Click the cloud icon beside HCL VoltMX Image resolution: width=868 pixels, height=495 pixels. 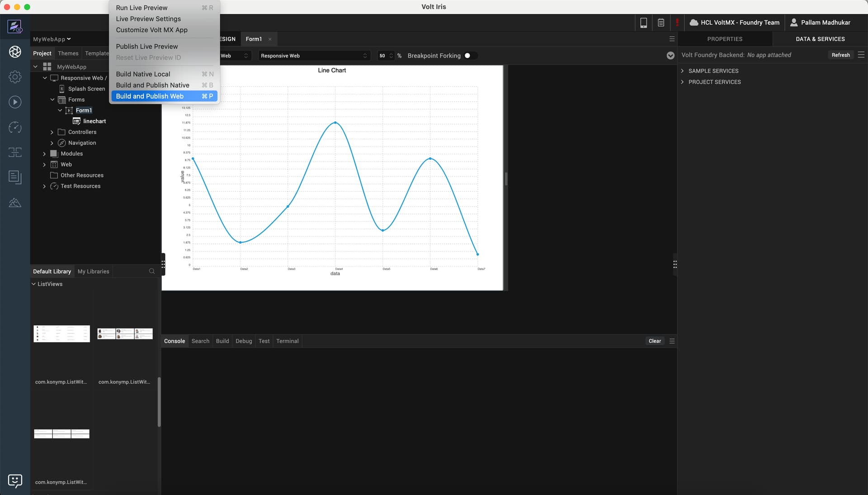(x=693, y=23)
